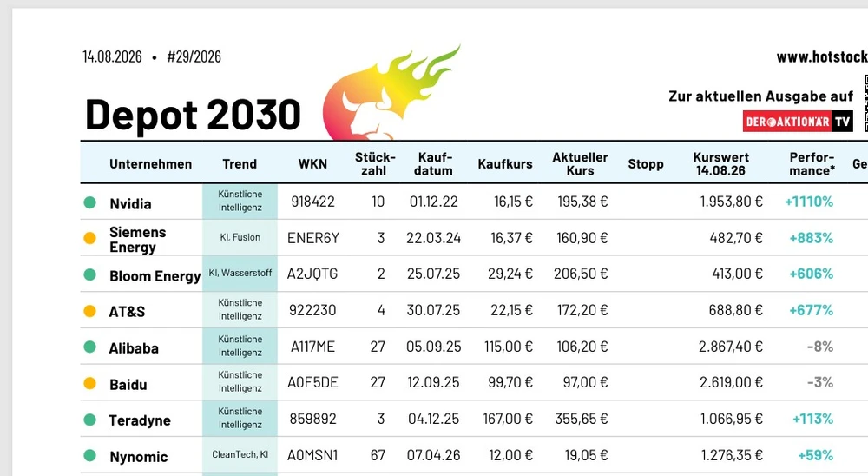
Task: Click the green dot beside Nynomic
Action: point(89,455)
